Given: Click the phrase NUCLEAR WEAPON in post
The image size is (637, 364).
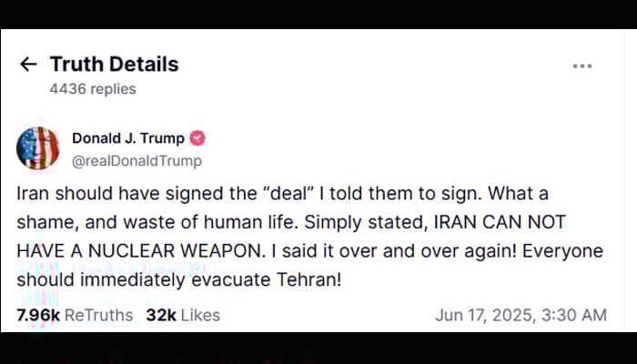Looking at the screenshot, I should pyautogui.click(x=176, y=251).
